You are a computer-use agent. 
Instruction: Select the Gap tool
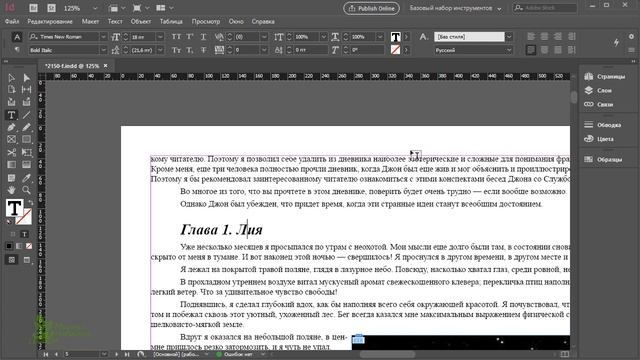(x=27, y=89)
